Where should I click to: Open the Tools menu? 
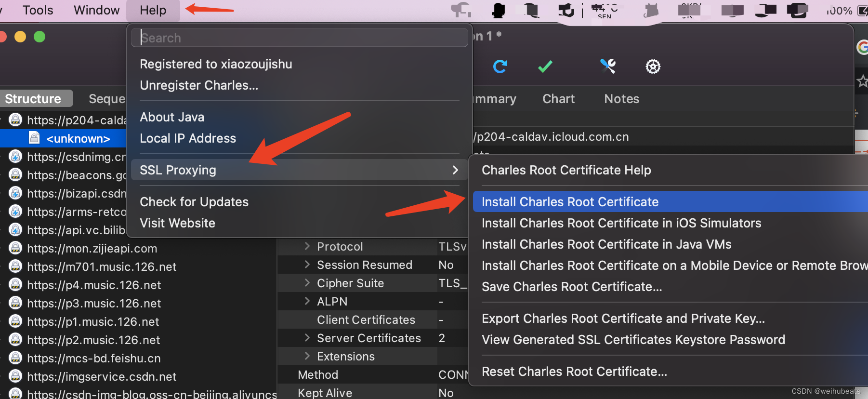[x=38, y=10]
